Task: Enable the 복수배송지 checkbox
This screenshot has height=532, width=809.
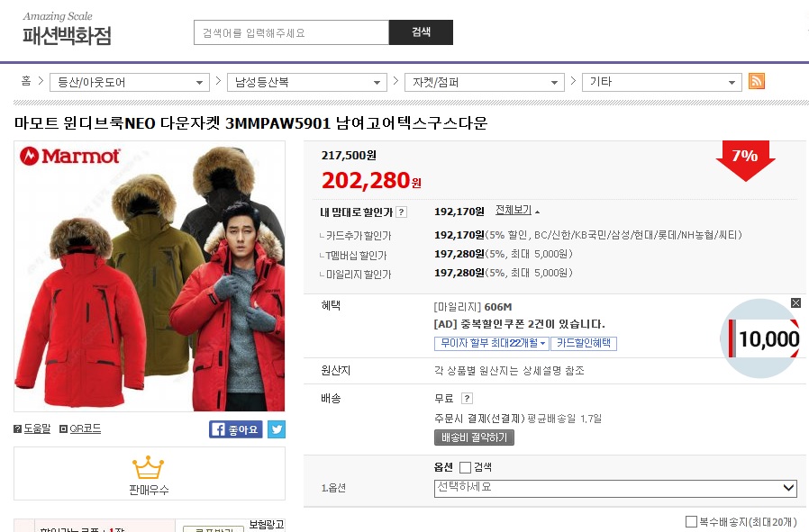Action: (x=691, y=521)
